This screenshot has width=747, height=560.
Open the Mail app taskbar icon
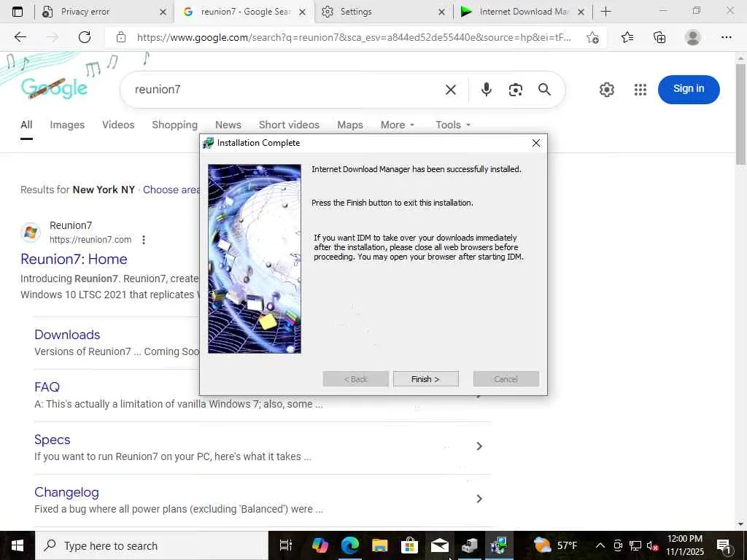coord(439,545)
